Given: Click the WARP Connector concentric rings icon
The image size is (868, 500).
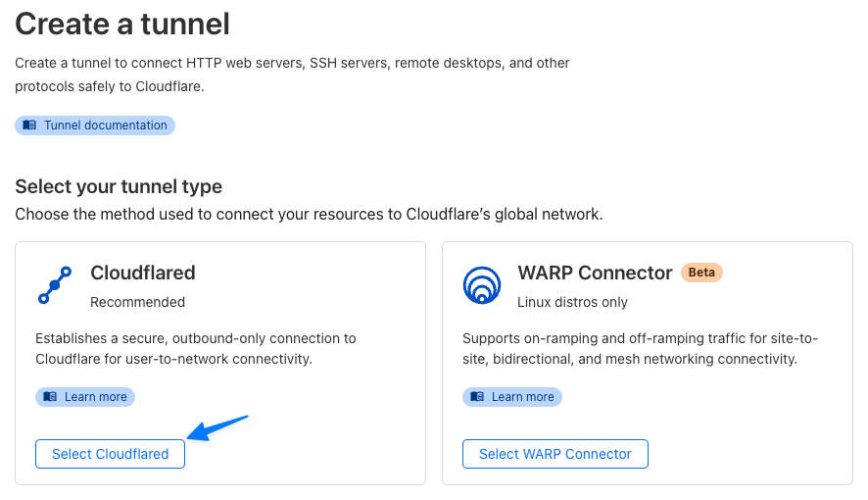Looking at the screenshot, I should [x=482, y=285].
